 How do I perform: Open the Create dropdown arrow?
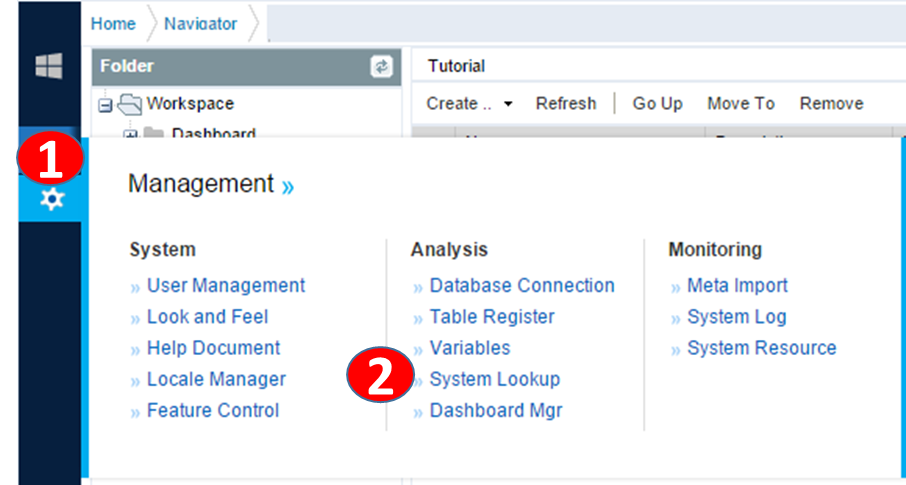point(508,104)
